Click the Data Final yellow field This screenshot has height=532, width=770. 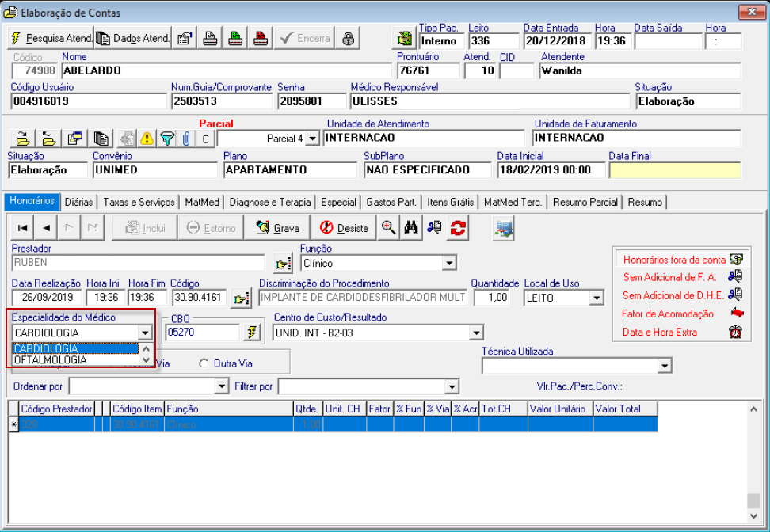pyautogui.click(x=675, y=170)
